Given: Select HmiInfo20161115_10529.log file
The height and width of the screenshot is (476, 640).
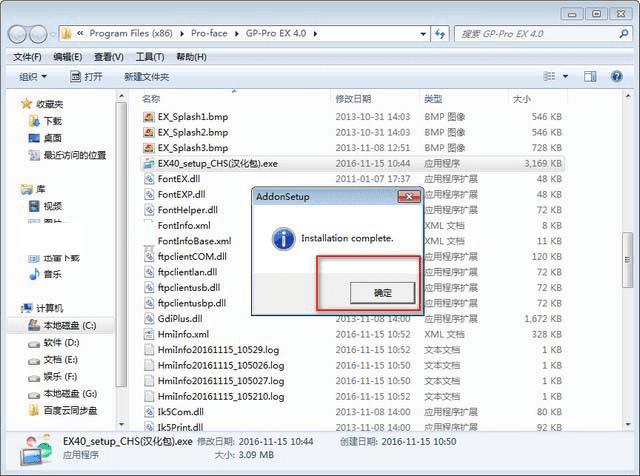Looking at the screenshot, I should click(218, 350).
